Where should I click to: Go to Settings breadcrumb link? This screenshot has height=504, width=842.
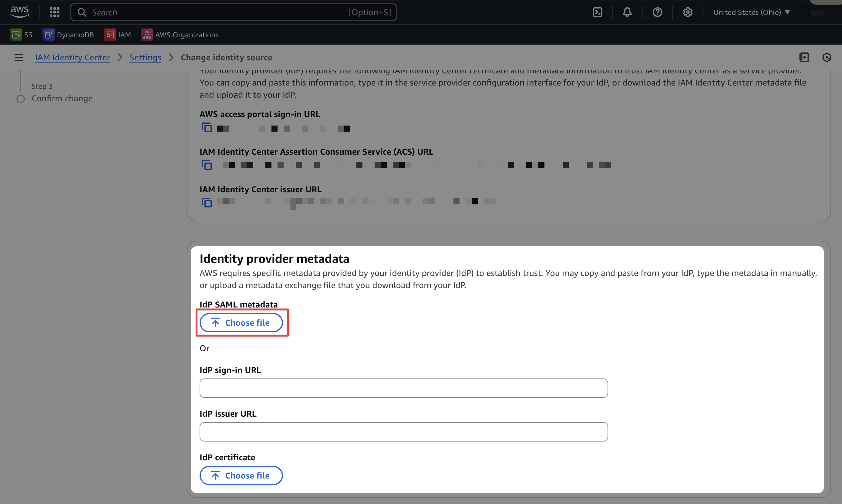(x=145, y=57)
